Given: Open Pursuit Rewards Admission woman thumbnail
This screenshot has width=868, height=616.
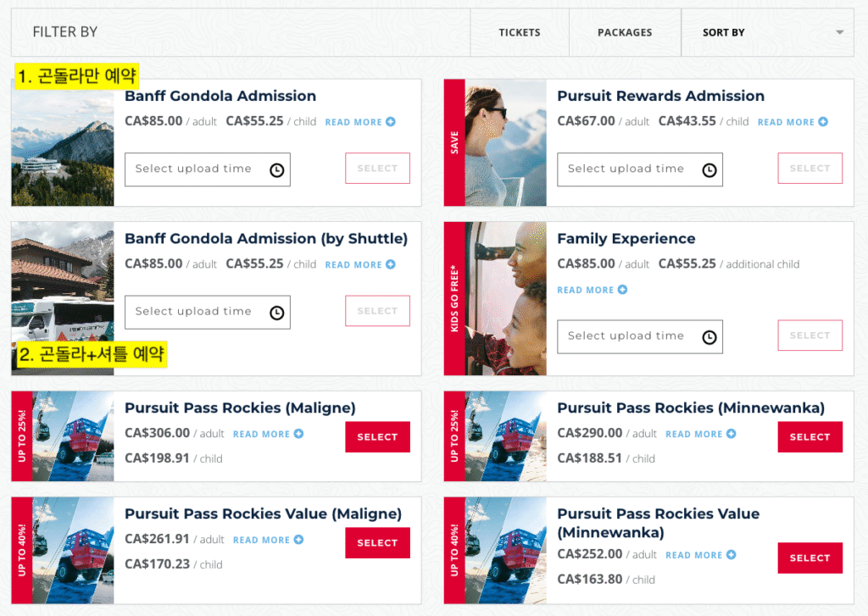Looking at the screenshot, I should click(505, 143).
